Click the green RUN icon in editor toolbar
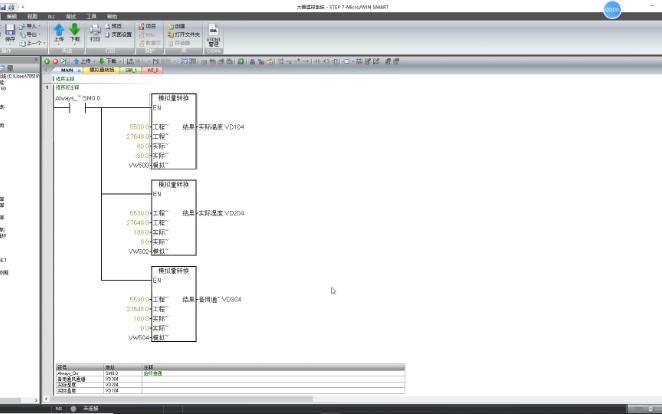 click(47, 61)
